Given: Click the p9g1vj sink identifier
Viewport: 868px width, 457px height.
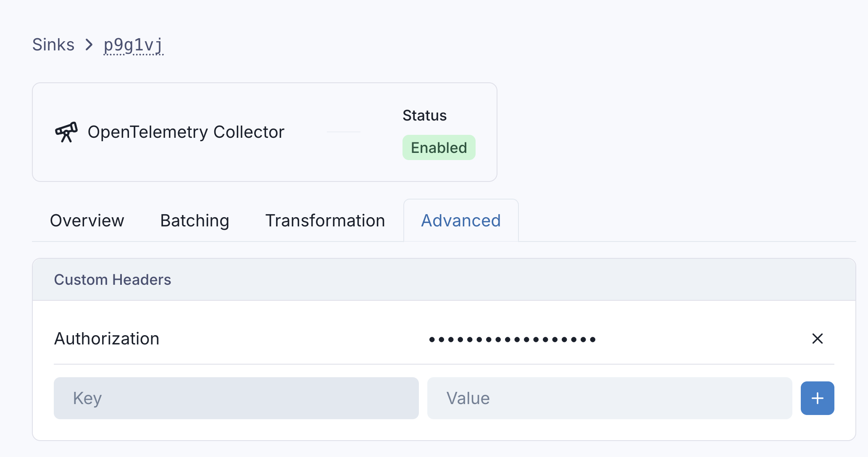Looking at the screenshot, I should [133, 45].
